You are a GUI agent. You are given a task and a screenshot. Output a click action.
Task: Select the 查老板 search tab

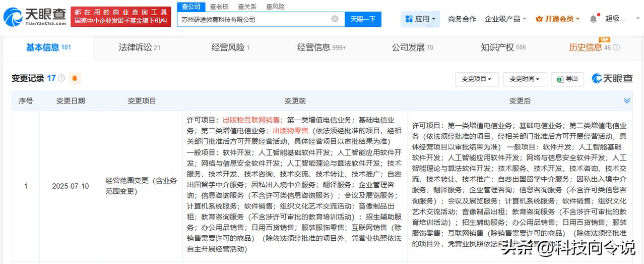(219, 7)
